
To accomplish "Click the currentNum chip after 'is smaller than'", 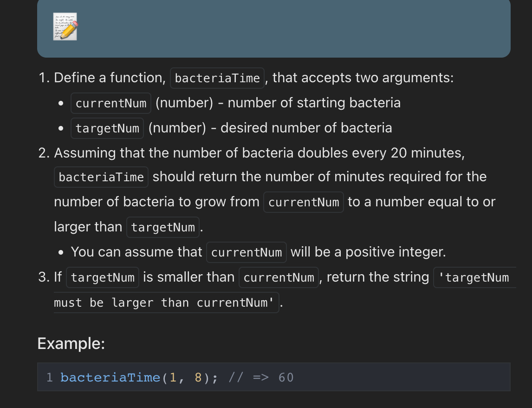I will pos(279,277).
